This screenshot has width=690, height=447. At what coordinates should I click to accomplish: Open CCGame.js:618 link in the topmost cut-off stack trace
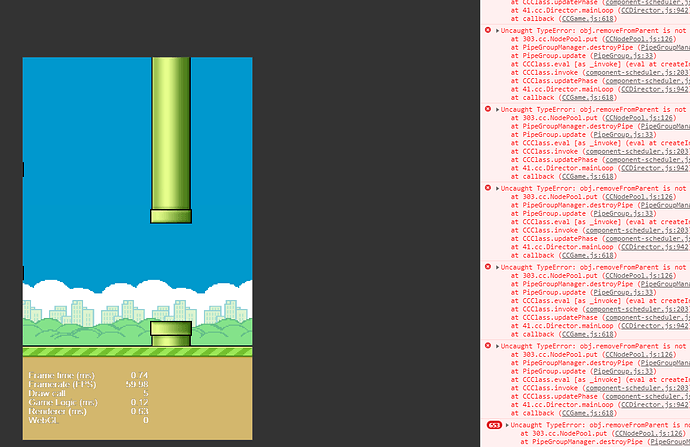587,18
